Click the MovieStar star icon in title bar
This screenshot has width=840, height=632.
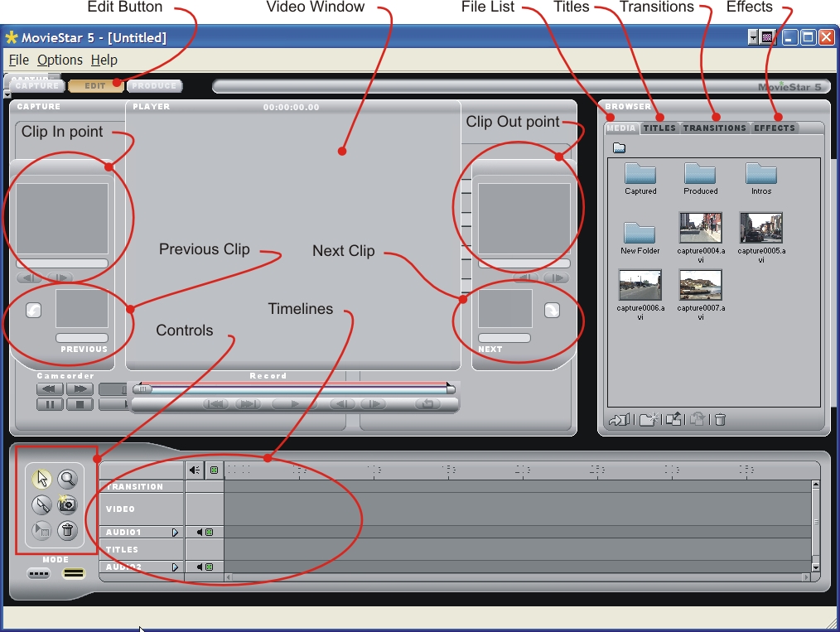[12, 37]
